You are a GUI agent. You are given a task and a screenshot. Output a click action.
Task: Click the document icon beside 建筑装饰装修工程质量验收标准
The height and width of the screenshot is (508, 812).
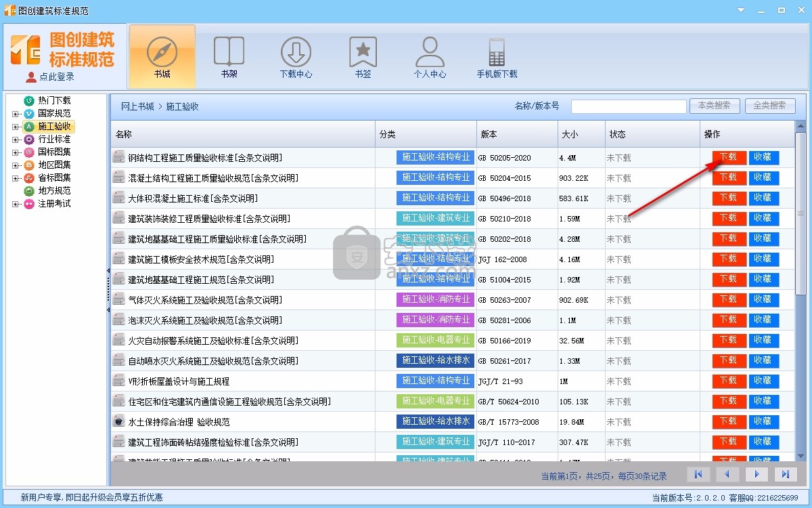[119, 218]
